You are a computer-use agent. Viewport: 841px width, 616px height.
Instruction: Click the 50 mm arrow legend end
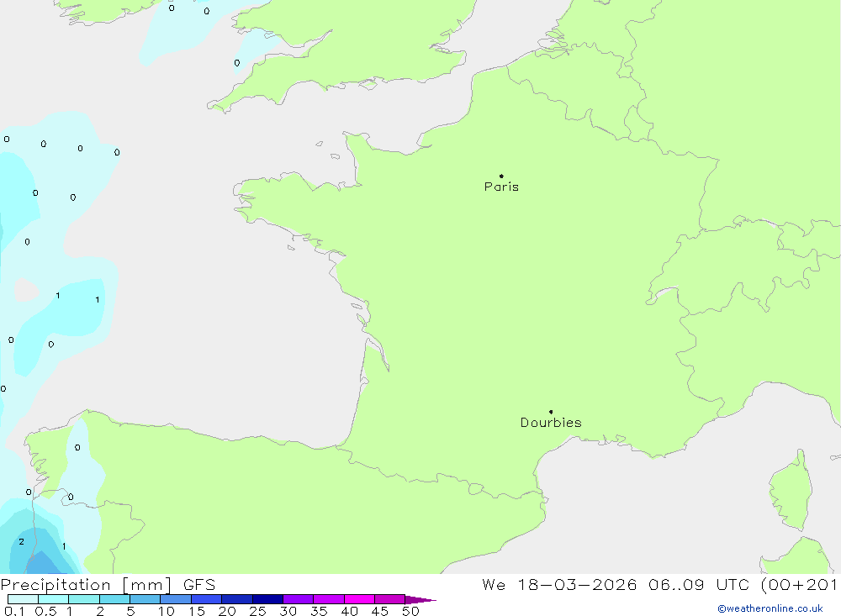pyautogui.click(x=420, y=599)
